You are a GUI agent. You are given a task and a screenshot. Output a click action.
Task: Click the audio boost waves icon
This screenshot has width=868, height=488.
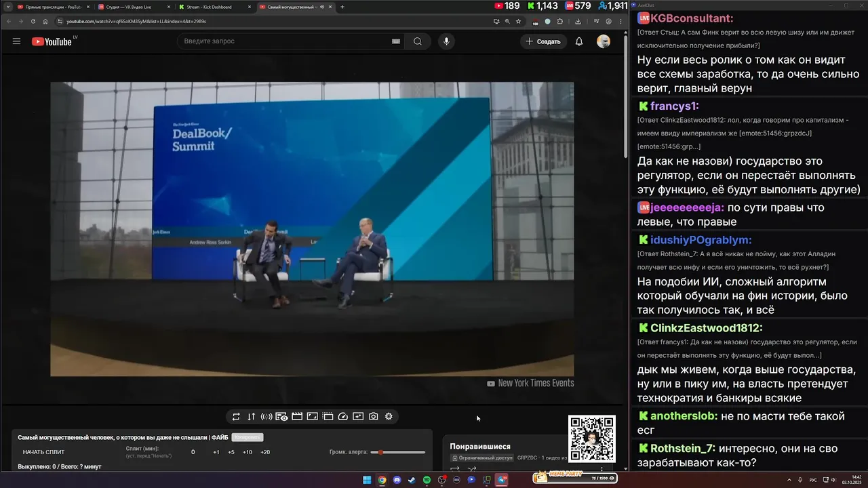tap(267, 417)
